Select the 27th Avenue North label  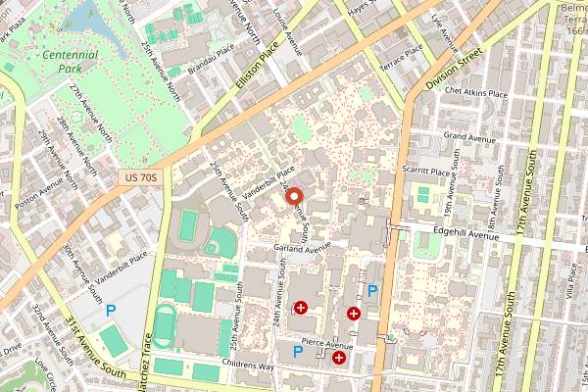[x=91, y=113]
